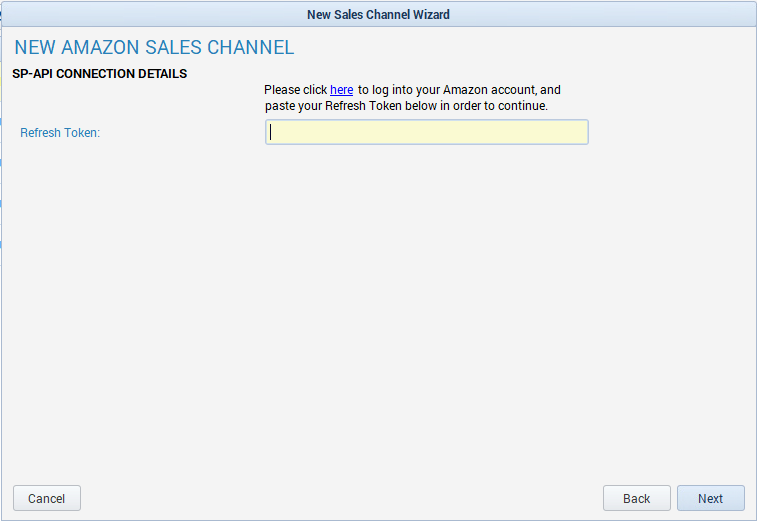Click the 'NEW AMAZON SALES CHANNEL' title
This screenshot has width=757, height=521.
[x=154, y=47]
